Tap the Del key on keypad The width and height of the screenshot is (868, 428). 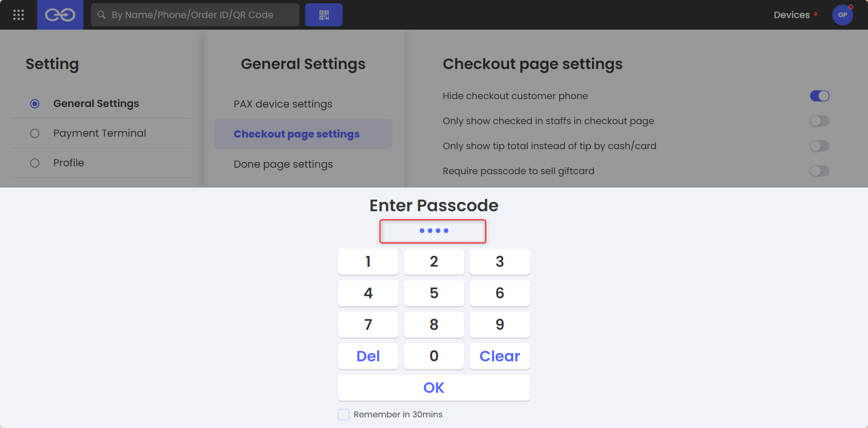pos(368,356)
